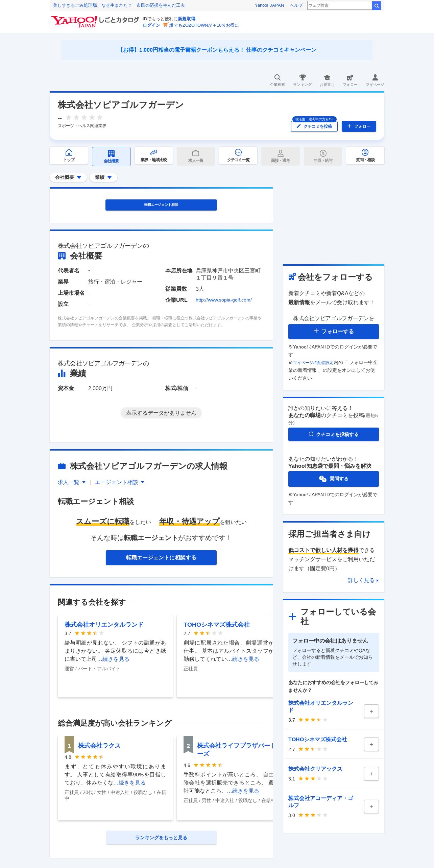Click the ZOZOTOWN shopping cart icon

click(165, 25)
